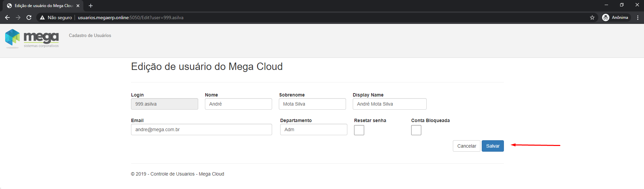Open a new browser tab
644x189 pixels.
[x=91, y=6]
